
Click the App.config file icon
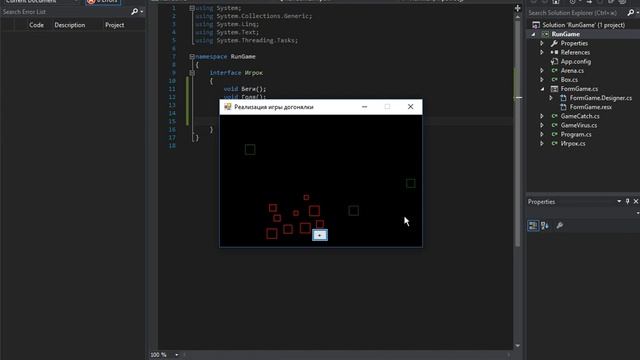coord(554,62)
